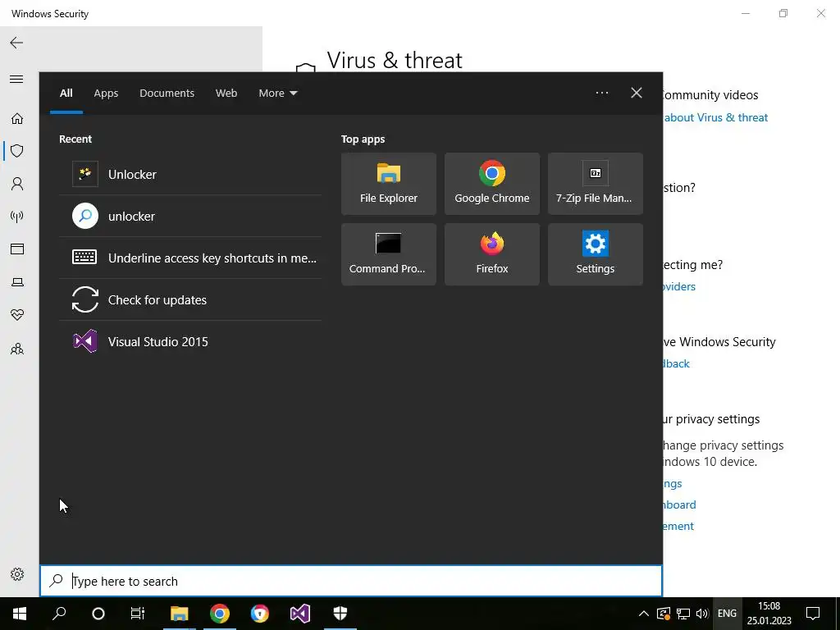Show hidden tray icons chevron

(x=644, y=614)
